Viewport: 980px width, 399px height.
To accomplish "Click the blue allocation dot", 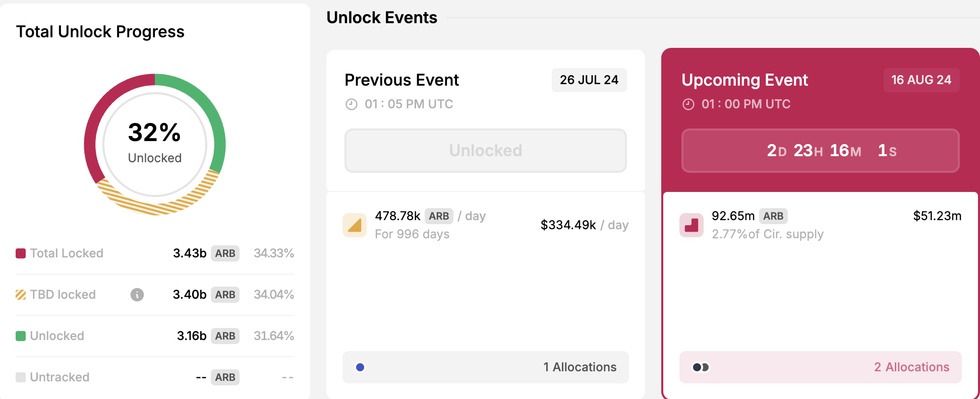I will [360, 367].
